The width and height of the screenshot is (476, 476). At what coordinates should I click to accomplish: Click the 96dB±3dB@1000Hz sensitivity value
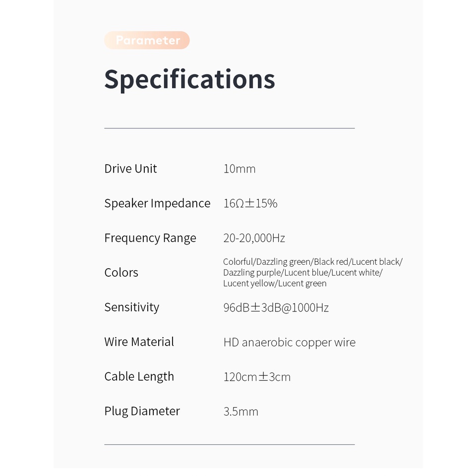[x=276, y=307]
